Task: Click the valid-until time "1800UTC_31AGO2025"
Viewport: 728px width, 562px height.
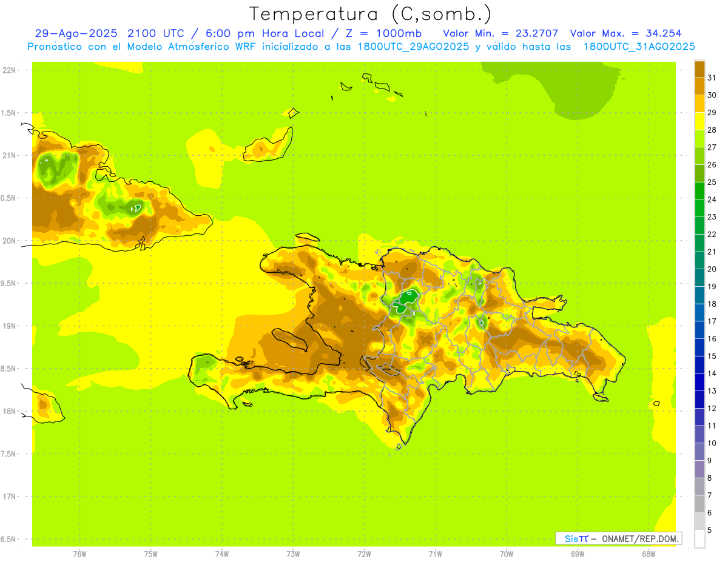Action: click(x=639, y=47)
